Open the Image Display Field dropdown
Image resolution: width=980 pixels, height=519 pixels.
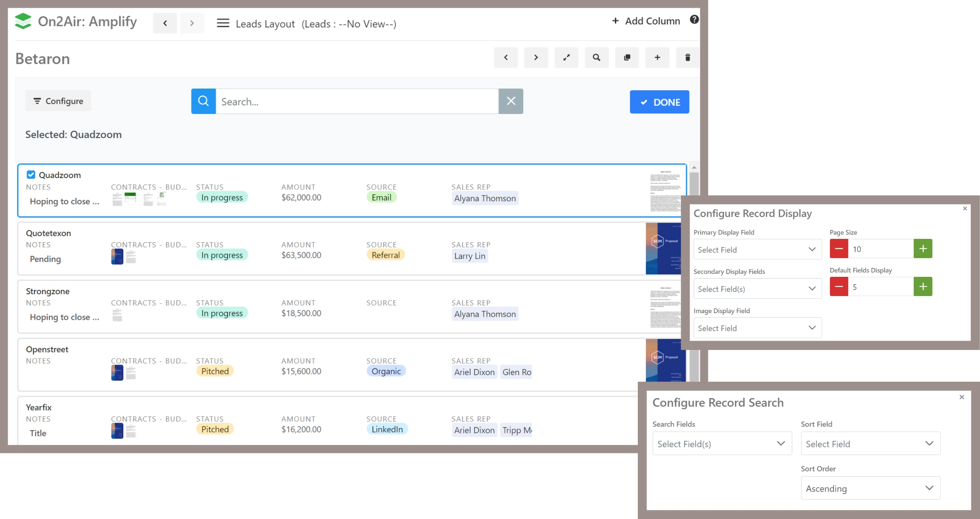pyautogui.click(x=757, y=328)
